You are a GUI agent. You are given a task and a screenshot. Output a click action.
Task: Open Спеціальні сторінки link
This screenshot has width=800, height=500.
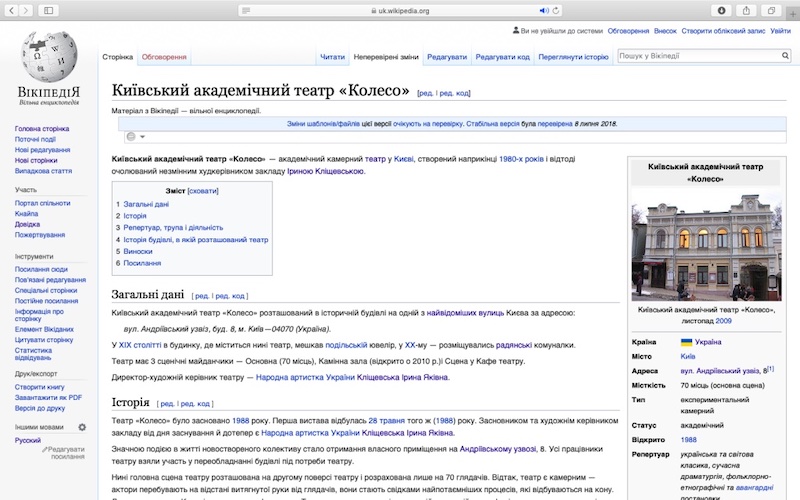click(46, 290)
